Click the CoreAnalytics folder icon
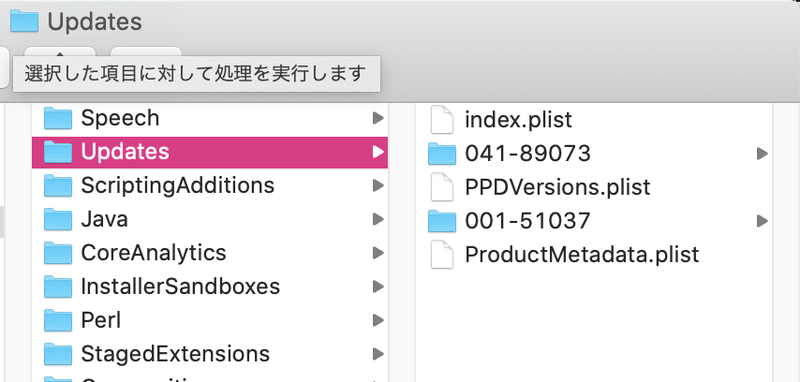The image size is (800, 382). pos(58,253)
